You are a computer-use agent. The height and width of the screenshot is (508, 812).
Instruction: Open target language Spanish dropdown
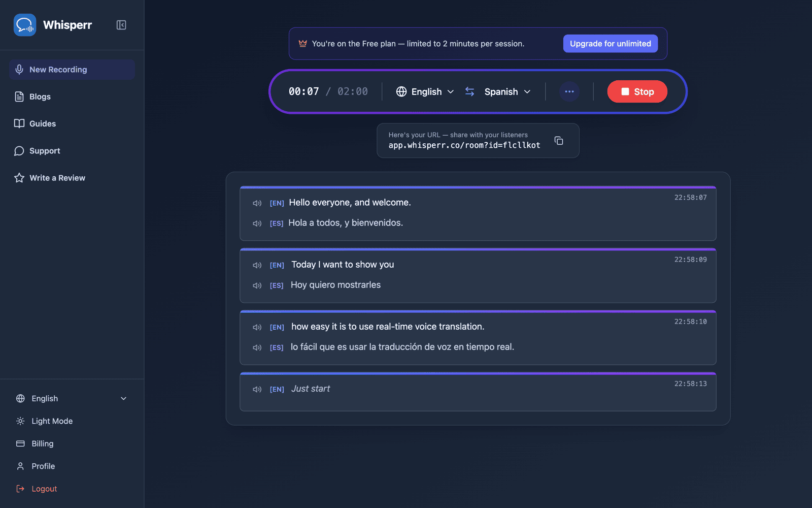[507, 92]
